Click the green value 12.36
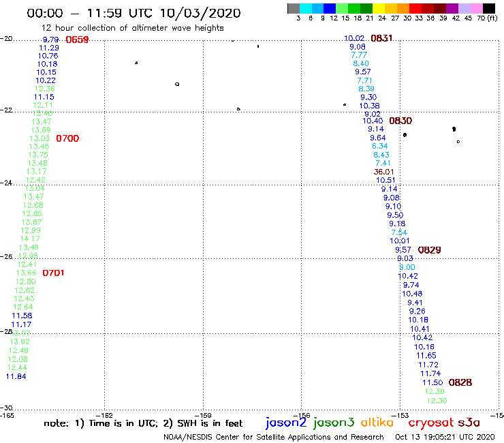This screenshot has height=443, width=504. coord(45,89)
